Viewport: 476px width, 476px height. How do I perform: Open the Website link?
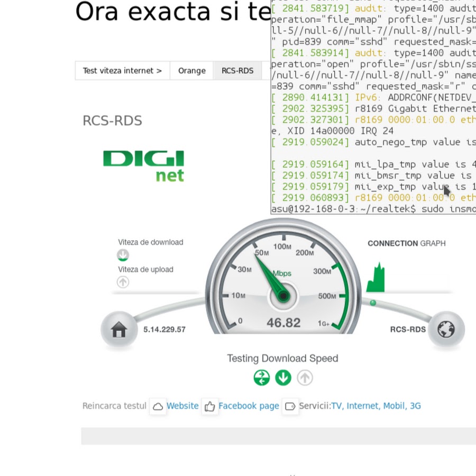(x=182, y=406)
